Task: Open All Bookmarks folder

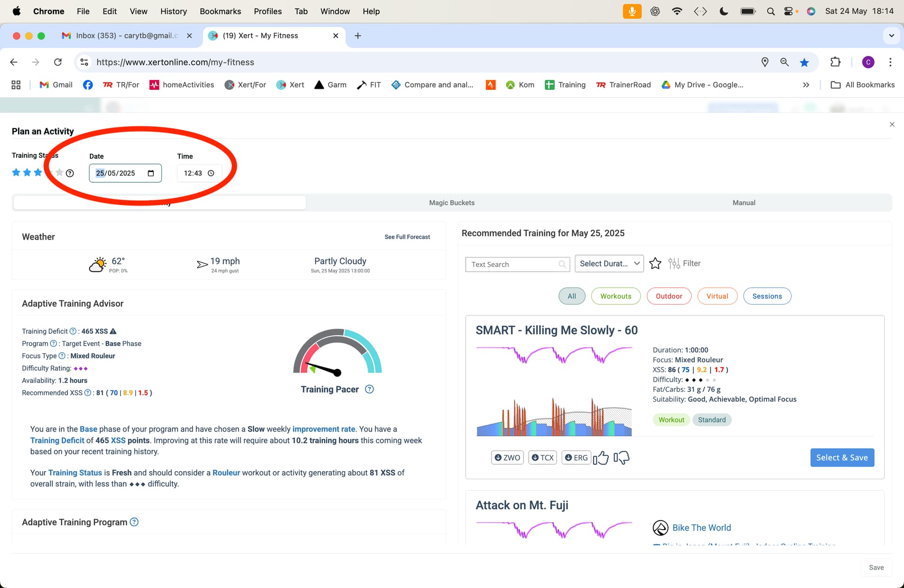Action: (863, 85)
